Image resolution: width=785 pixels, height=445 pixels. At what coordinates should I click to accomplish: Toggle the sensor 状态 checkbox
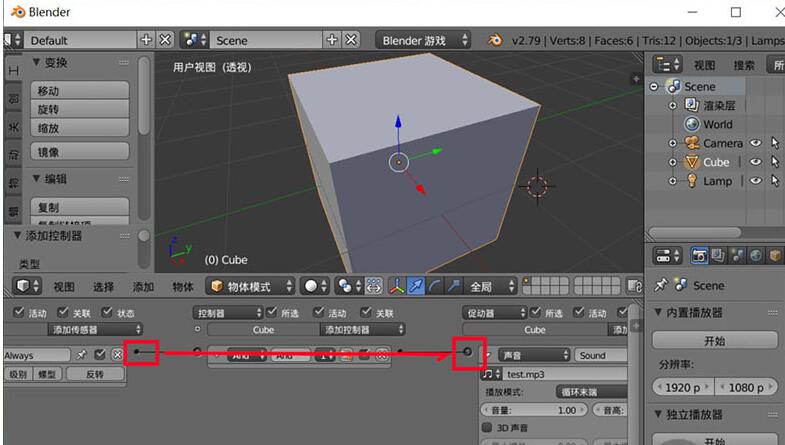click(x=108, y=313)
